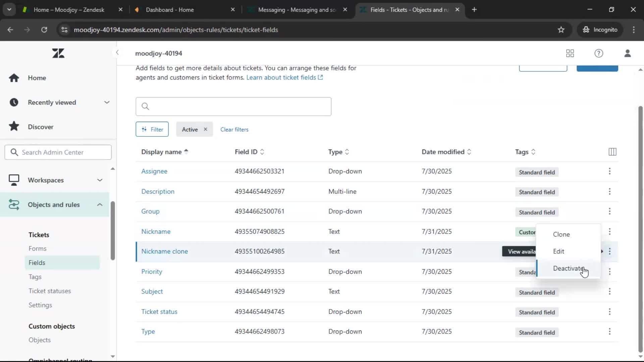Remove the Active filter with the X
This screenshot has width=644, height=362.
click(x=205, y=129)
